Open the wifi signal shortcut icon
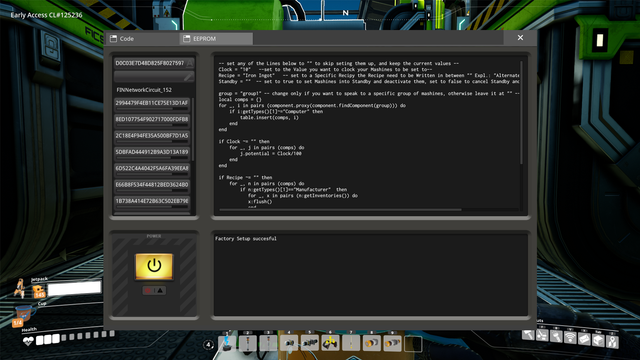This screenshot has height=360, width=640. click(x=570, y=338)
